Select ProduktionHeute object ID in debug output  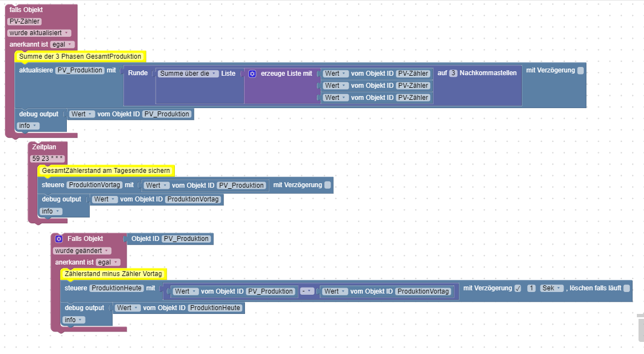215,308
